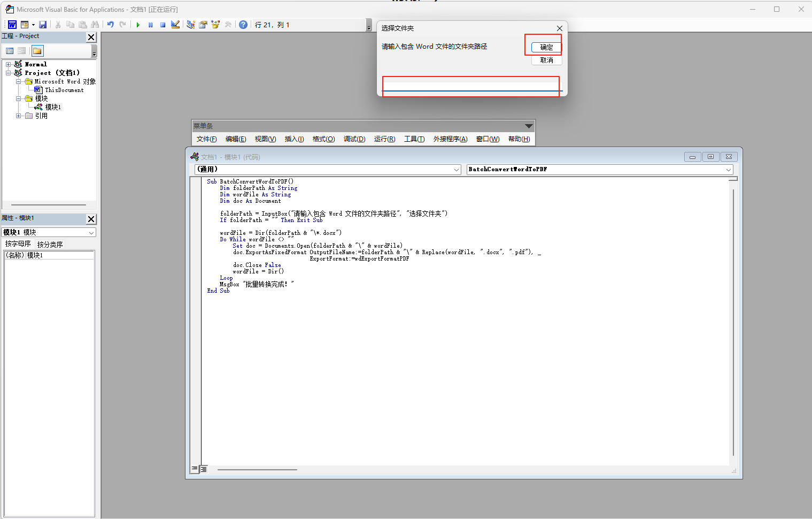Viewport: 812px width, 519px height.
Task: Click the View Microsoft Word toolbar icon
Action: coord(12,25)
